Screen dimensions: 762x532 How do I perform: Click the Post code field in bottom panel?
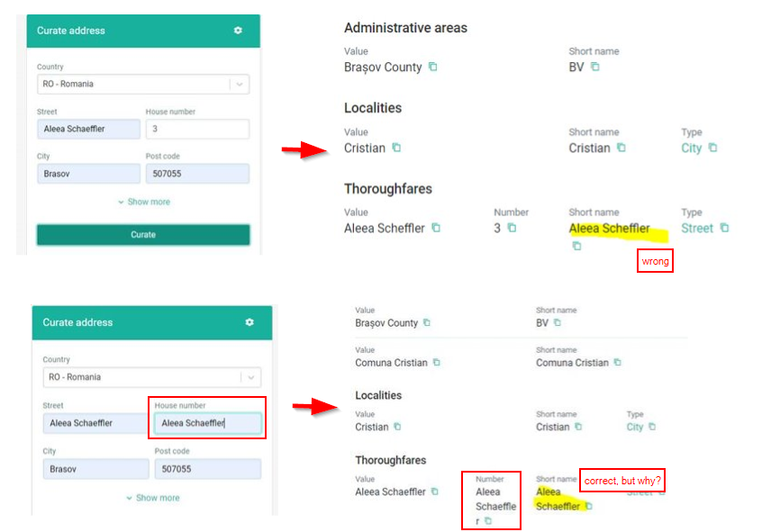[x=207, y=469]
